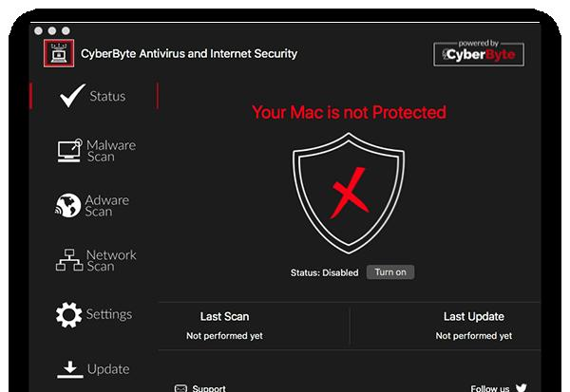
Task: Click the Last Update status panel
Action: 473,326
